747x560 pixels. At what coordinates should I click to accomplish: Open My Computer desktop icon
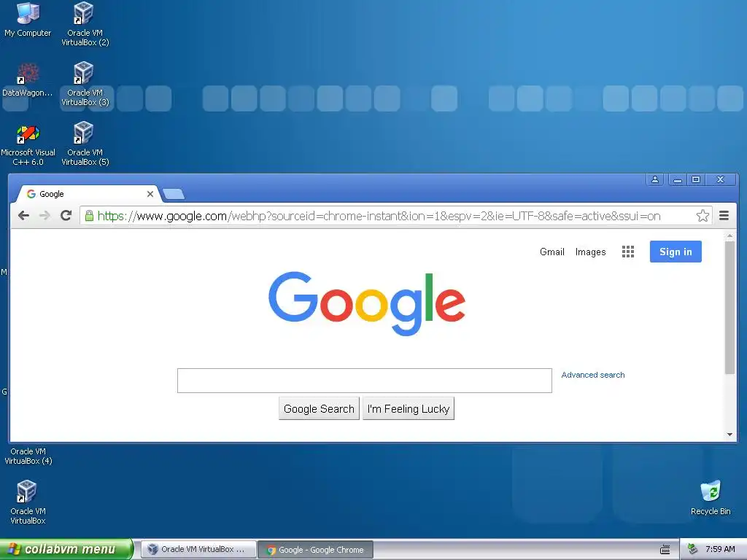(x=28, y=20)
